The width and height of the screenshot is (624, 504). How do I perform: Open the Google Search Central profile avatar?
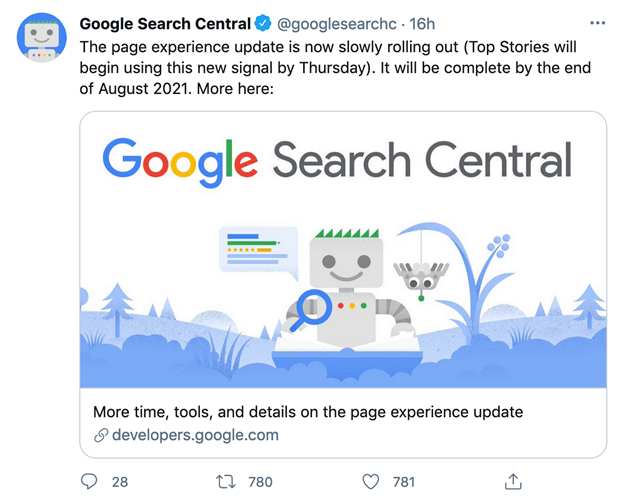(x=39, y=41)
